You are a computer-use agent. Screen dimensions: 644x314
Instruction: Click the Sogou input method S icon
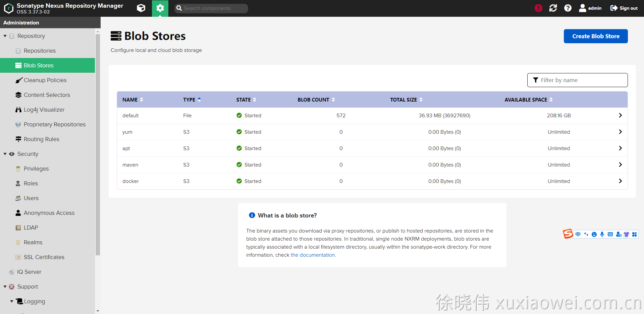click(x=568, y=234)
